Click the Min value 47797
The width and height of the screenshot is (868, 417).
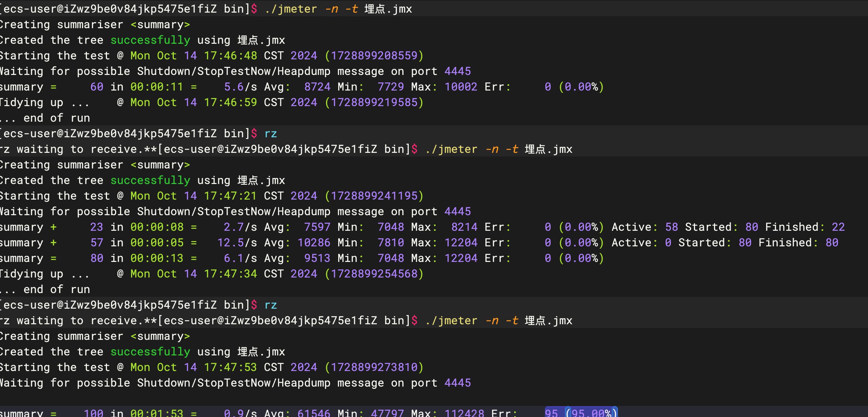coord(387,413)
